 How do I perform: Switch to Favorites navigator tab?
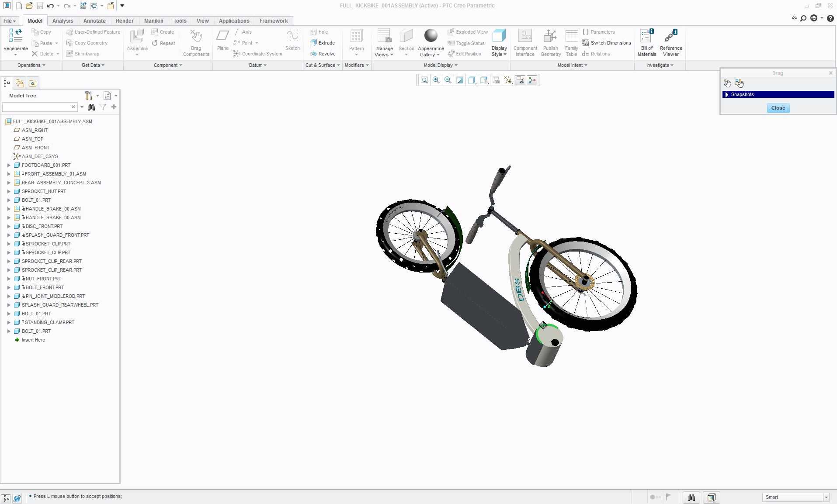(x=32, y=83)
